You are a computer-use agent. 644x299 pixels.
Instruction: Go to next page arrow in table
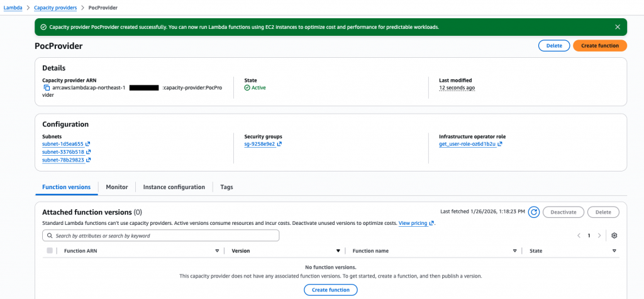click(x=599, y=236)
